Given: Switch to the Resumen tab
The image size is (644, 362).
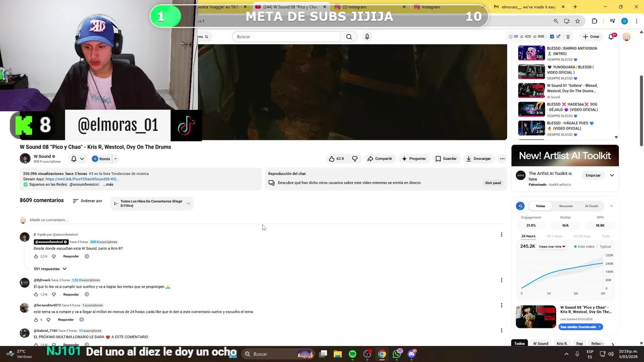Looking at the screenshot, I should [x=566, y=206].
